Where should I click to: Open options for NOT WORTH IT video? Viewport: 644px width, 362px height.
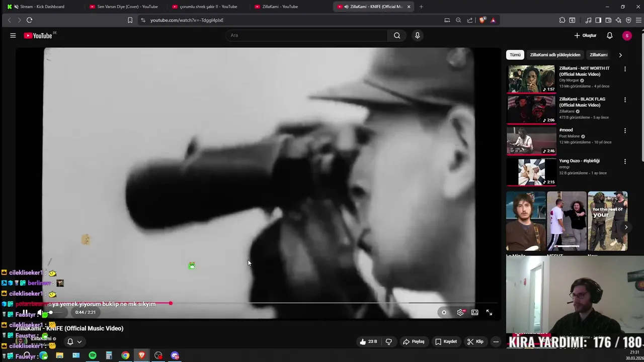625,69
